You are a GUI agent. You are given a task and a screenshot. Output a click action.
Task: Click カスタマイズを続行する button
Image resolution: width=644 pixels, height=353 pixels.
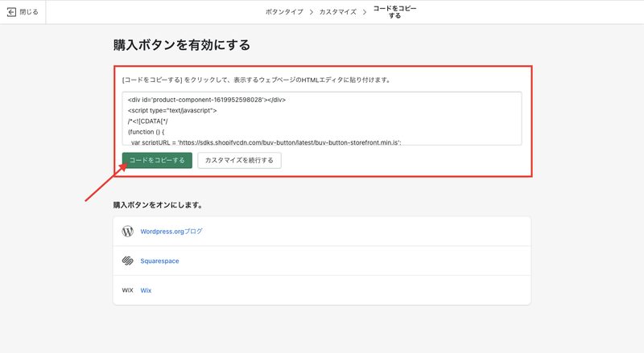[x=239, y=160]
